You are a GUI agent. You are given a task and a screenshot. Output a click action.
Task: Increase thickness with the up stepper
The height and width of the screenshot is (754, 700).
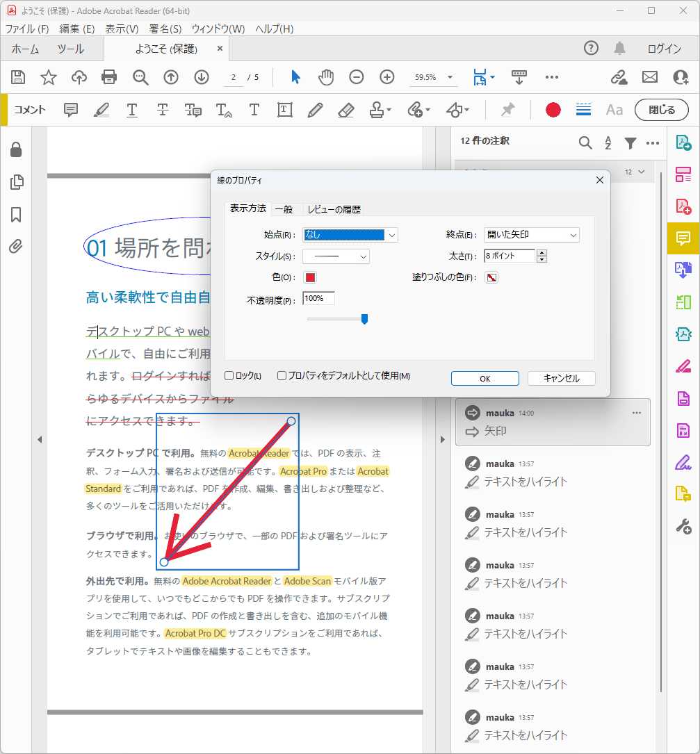[542, 252]
